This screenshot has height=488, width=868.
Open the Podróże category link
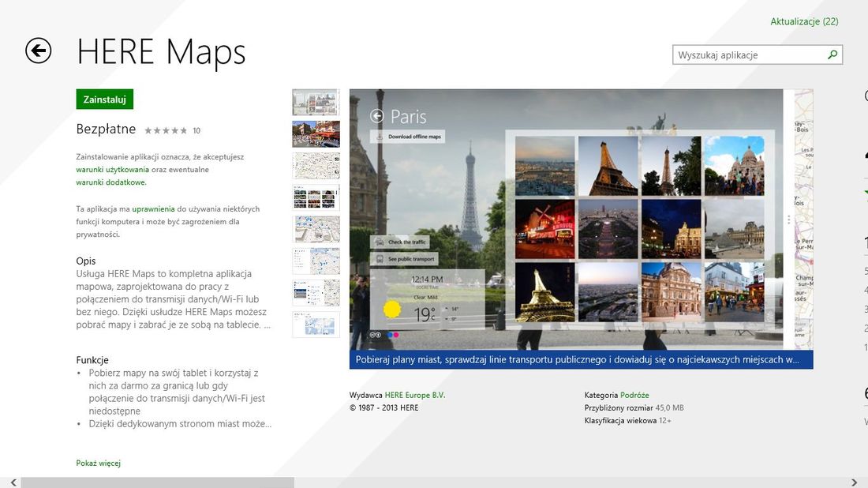[634, 395]
